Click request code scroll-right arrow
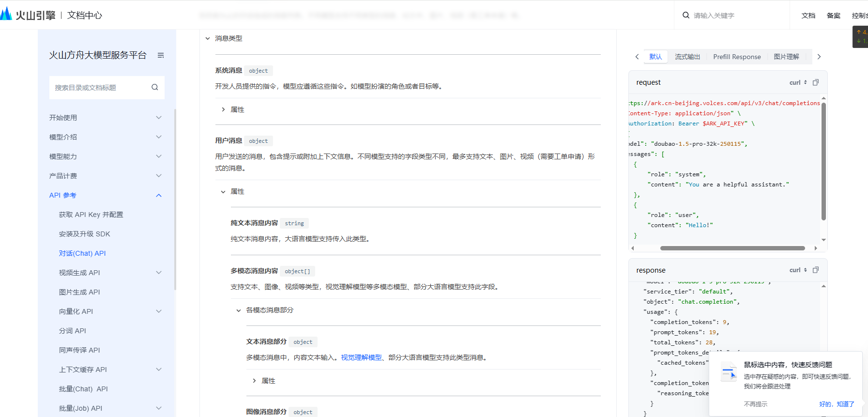The image size is (868, 417). (x=816, y=248)
